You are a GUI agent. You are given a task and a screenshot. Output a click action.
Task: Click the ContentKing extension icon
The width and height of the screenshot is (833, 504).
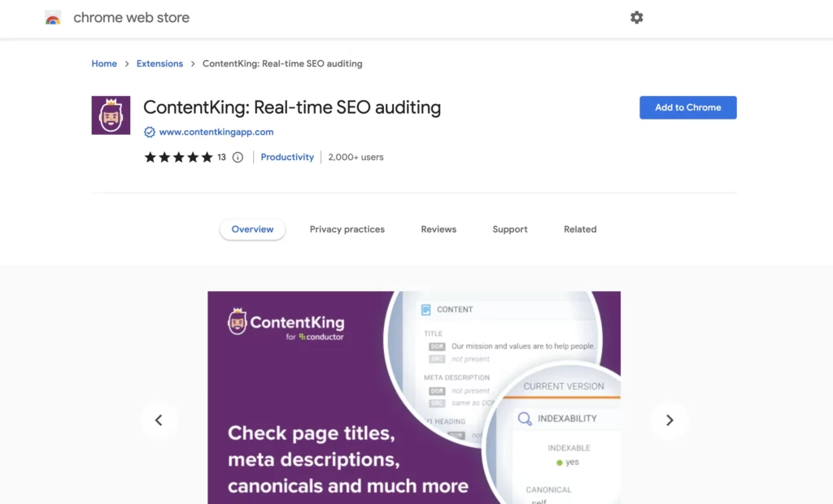point(110,115)
